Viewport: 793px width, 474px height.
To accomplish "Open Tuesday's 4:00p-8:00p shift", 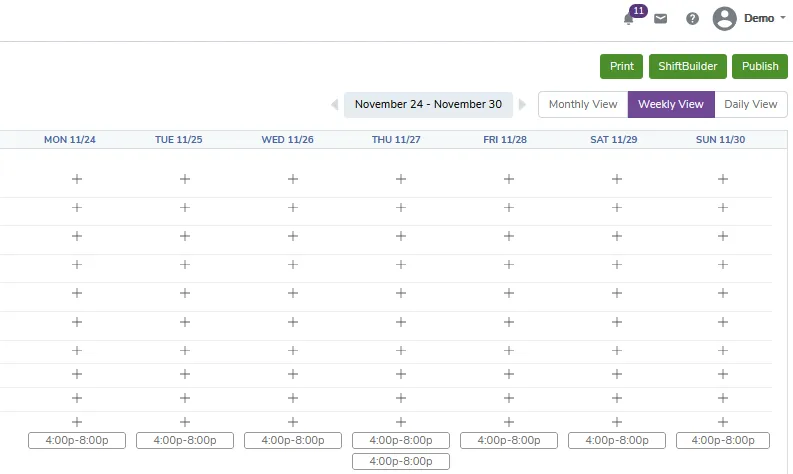I will (x=185, y=441).
